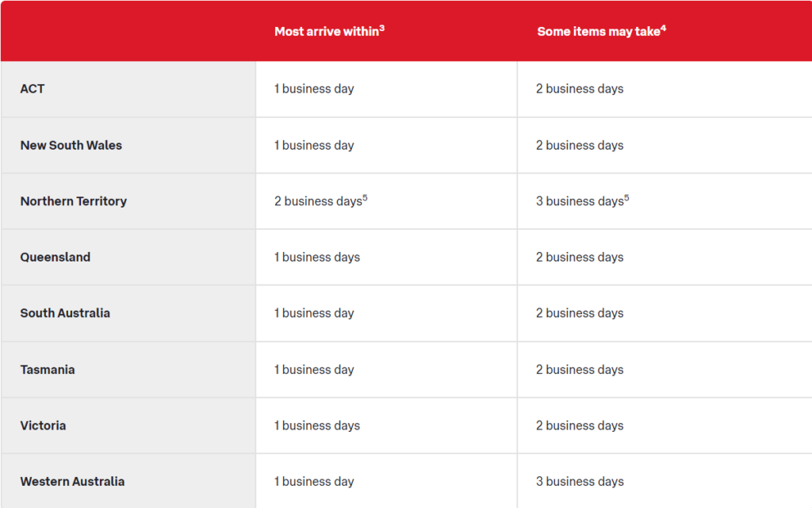Select the New South Wales row label
The height and width of the screenshot is (508, 812).
[x=71, y=145]
